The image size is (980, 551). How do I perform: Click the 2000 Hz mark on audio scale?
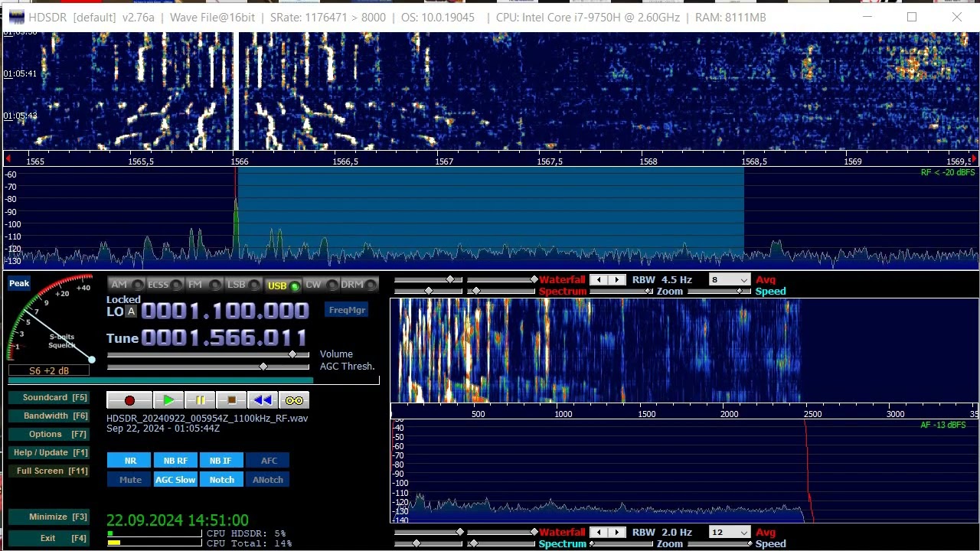730,414
